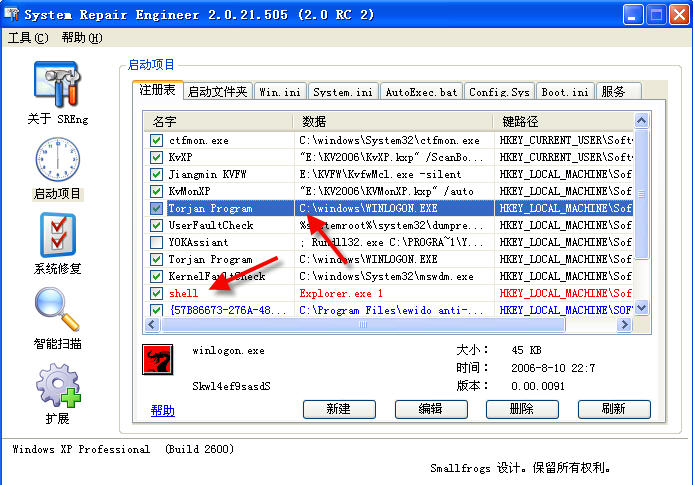Click the app icon in the title bar
Viewport: 693px width, 485px height.
[11, 14]
